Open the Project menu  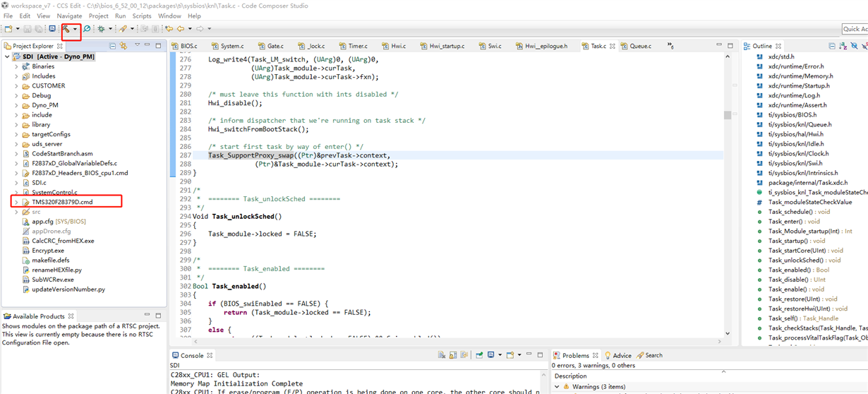coord(99,16)
